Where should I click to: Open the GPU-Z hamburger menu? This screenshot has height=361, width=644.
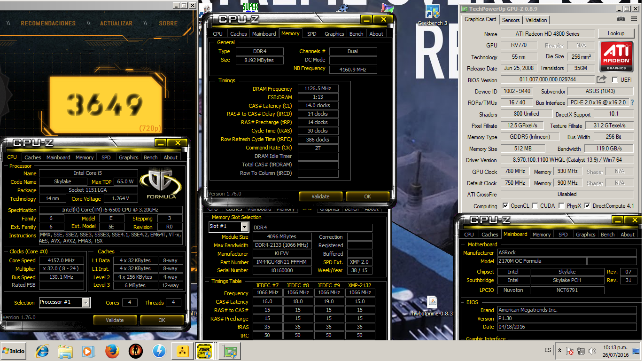click(x=633, y=19)
